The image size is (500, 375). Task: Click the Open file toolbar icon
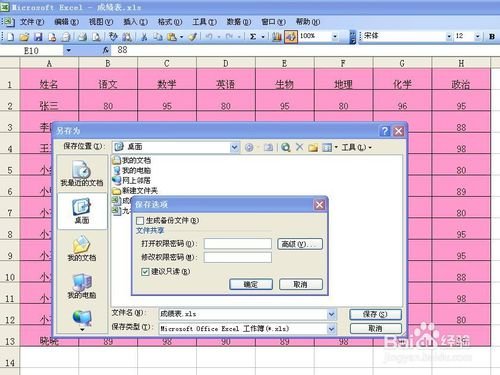pyautogui.click(x=24, y=37)
